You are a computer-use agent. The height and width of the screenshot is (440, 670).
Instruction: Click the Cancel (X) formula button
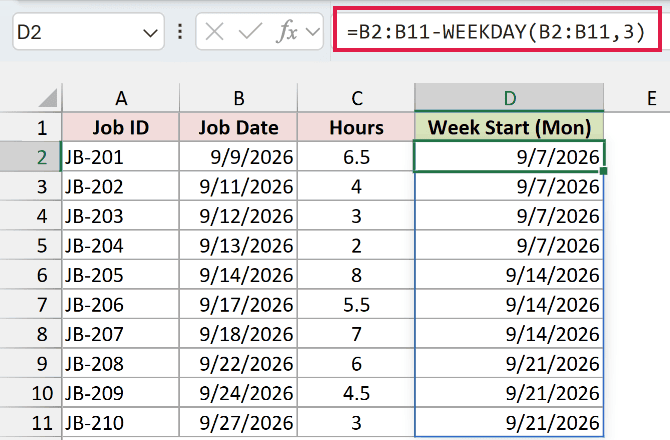(x=215, y=32)
